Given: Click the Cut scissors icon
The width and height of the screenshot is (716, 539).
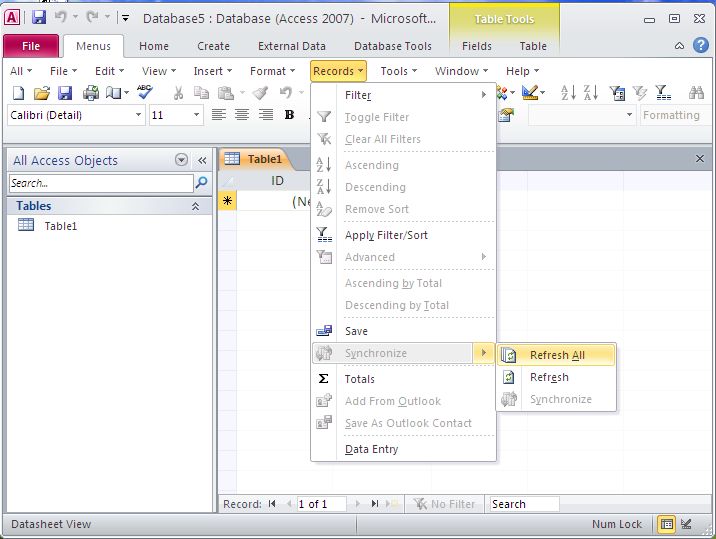Looking at the screenshot, I should (178, 93).
